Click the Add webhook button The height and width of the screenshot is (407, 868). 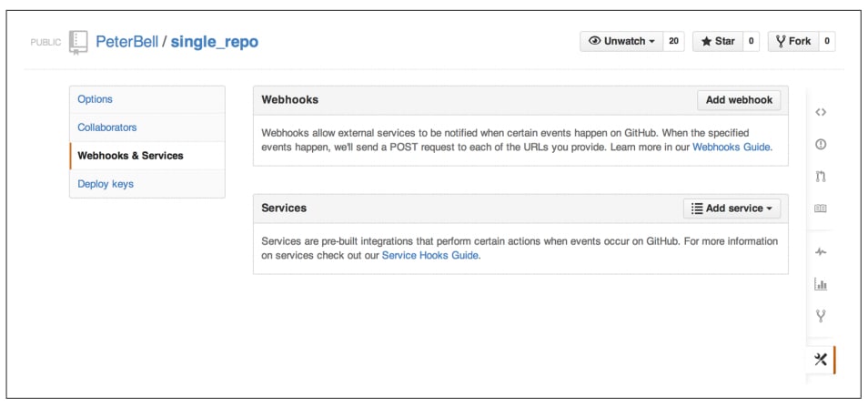click(x=739, y=100)
